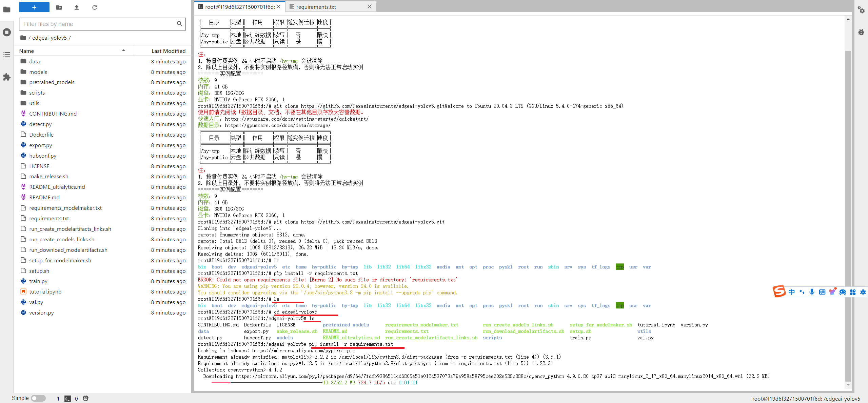
Task: Switch to the requirements.txt tab
Action: pyautogui.click(x=316, y=7)
